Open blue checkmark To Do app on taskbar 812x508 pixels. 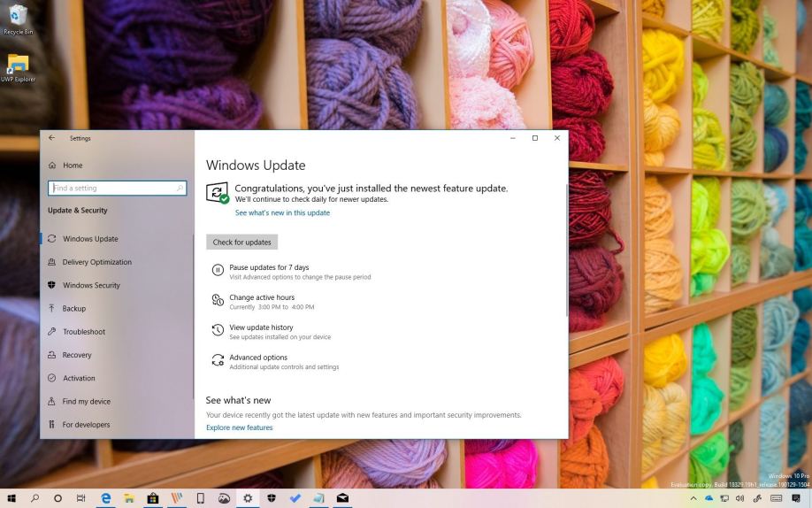point(295,498)
